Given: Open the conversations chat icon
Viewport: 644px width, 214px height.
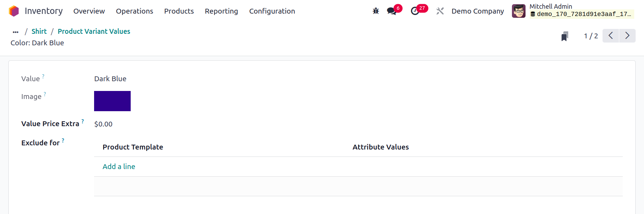Looking at the screenshot, I should click(x=392, y=11).
